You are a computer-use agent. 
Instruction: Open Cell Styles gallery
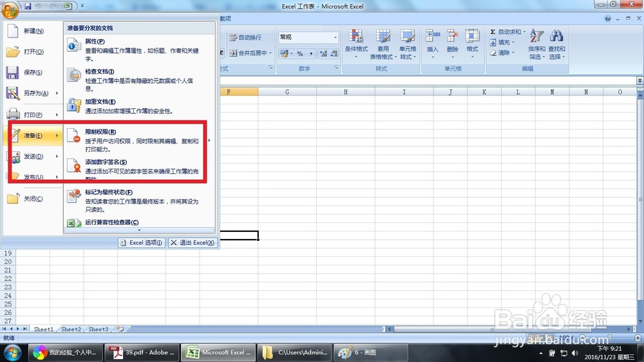(x=408, y=44)
